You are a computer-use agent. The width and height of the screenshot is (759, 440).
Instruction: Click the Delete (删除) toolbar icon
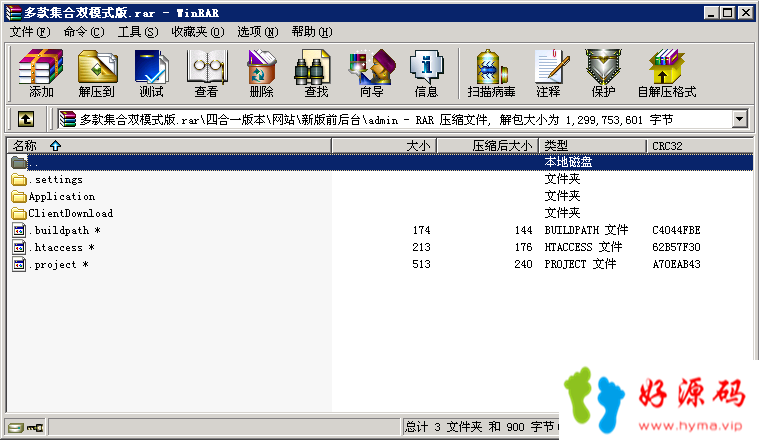pyautogui.click(x=261, y=73)
